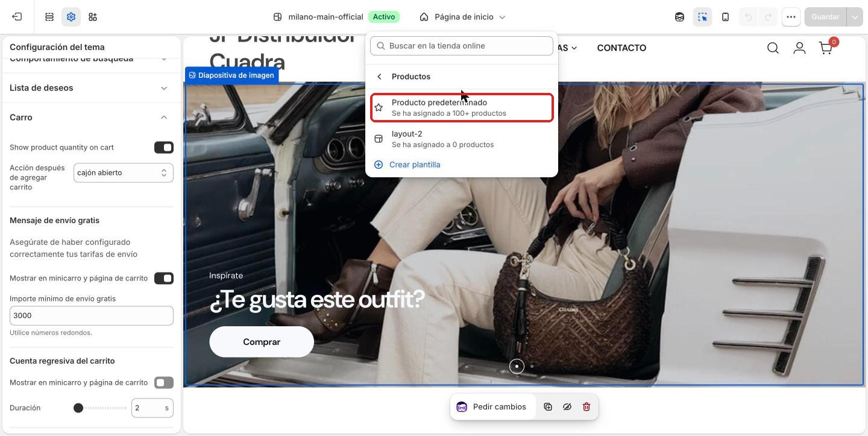Open the storefront account icon
The image size is (868, 436).
pyautogui.click(x=799, y=48)
